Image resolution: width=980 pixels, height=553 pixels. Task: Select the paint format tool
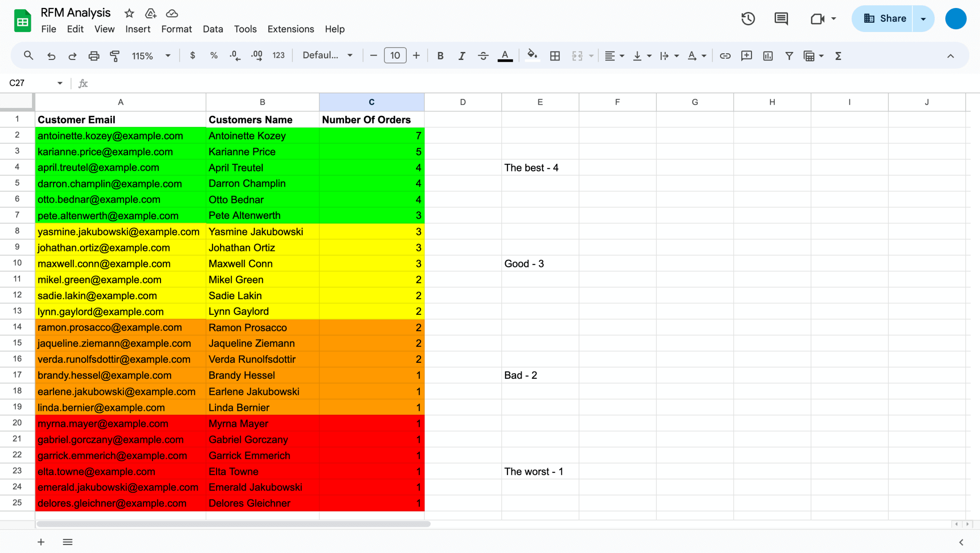(x=115, y=56)
